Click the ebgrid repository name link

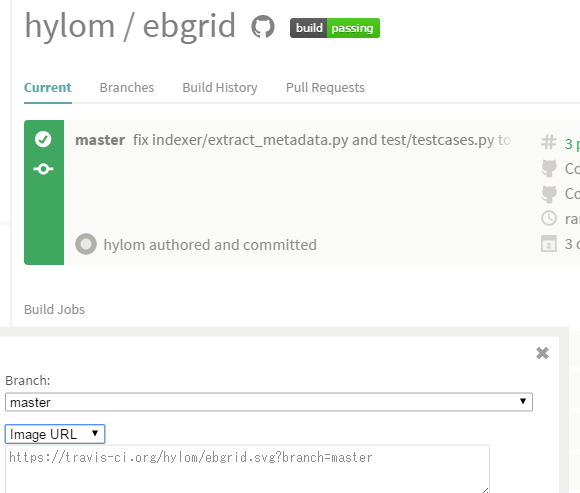189,27
